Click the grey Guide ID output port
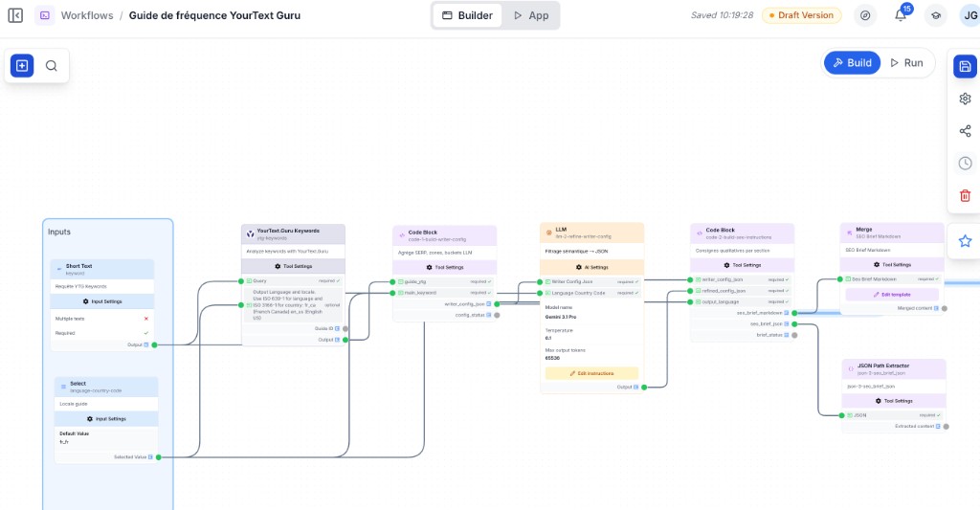This screenshot has width=980, height=510. tap(345, 329)
